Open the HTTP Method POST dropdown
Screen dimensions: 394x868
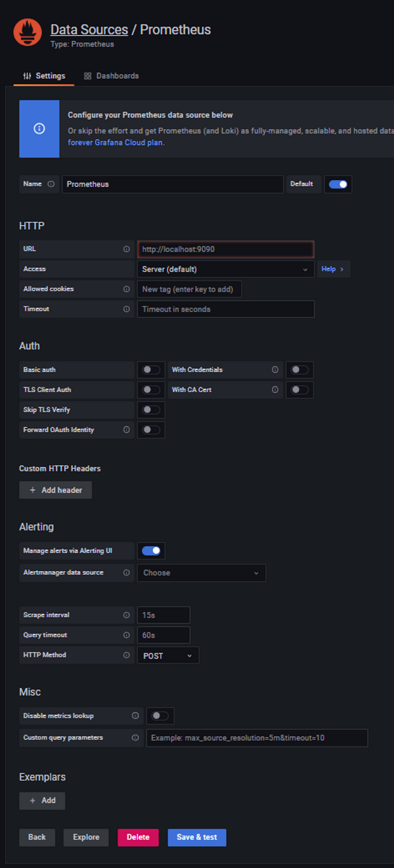click(168, 655)
